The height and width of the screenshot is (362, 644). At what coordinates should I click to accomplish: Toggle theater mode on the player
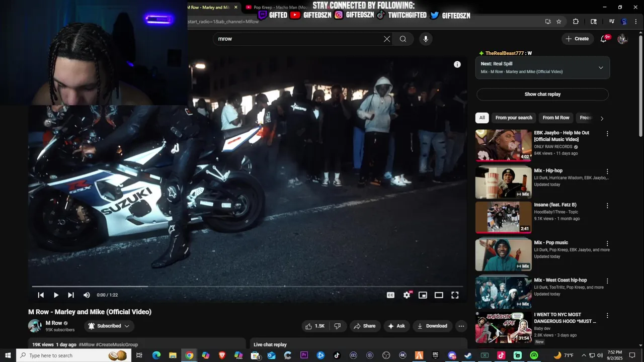coord(439,295)
